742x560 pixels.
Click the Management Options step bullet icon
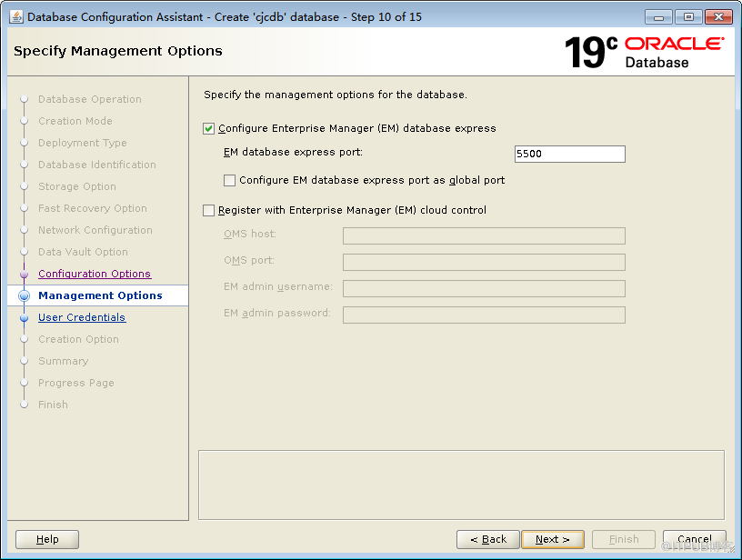(x=25, y=295)
